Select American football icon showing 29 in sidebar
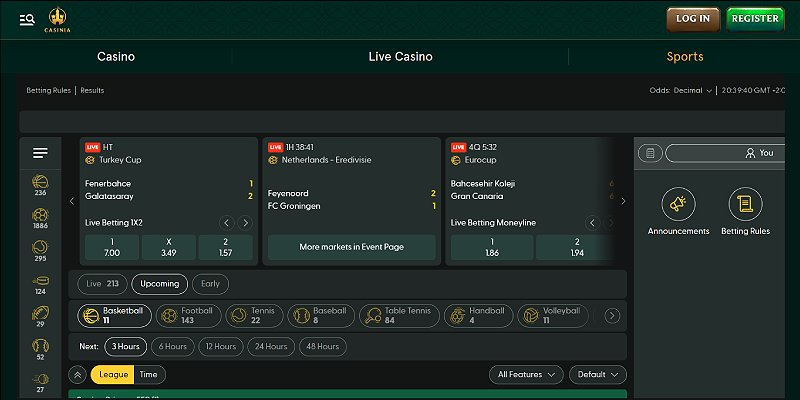This screenshot has width=800, height=400. coord(40,317)
